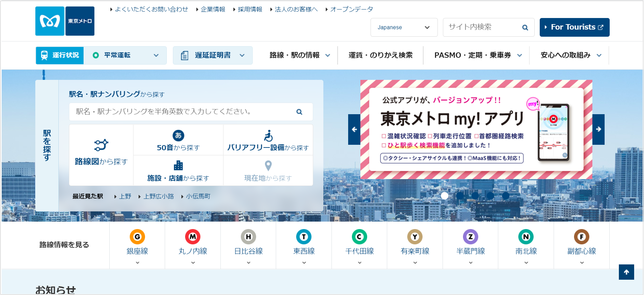
Task: Click the Hibiya Line H icon
Action: 248,237
